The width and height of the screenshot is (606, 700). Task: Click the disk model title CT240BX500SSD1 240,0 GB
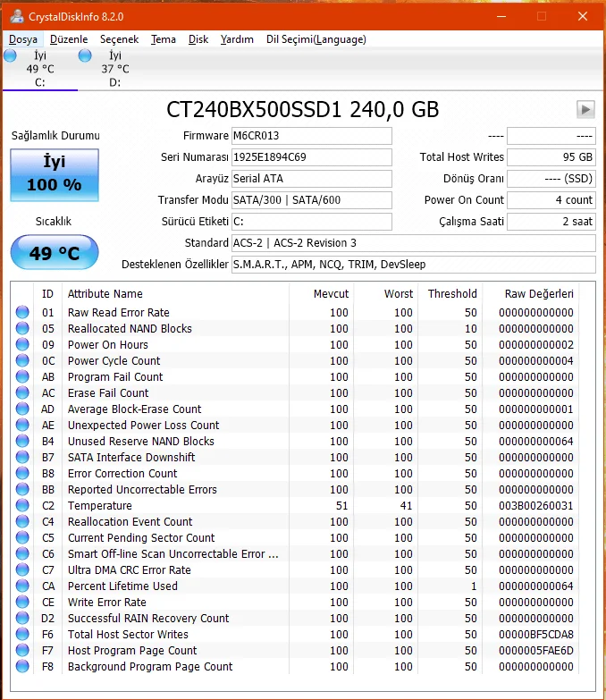click(x=303, y=109)
